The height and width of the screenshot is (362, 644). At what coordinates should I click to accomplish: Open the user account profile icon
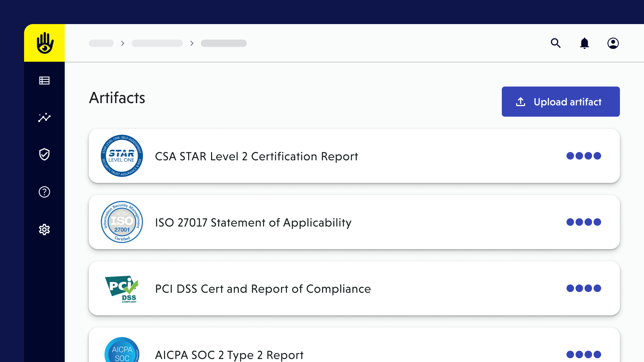point(613,43)
